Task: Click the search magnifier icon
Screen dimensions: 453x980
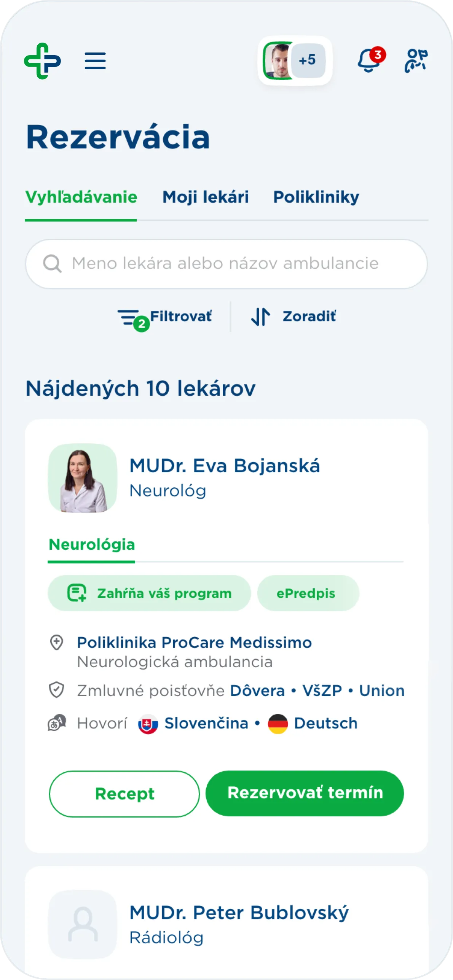Action: point(52,264)
